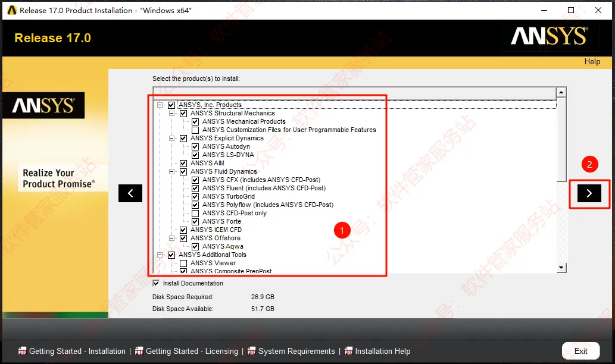Screen dimensions: 615x364
Task: Open PDF icon for System Requirements
Action: [251, 351]
